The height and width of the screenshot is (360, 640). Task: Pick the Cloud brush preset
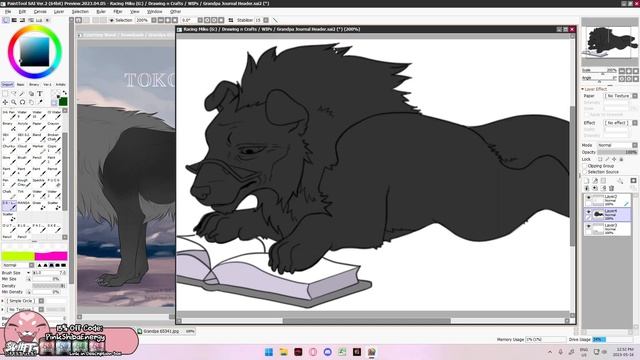click(x=24, y=149)
